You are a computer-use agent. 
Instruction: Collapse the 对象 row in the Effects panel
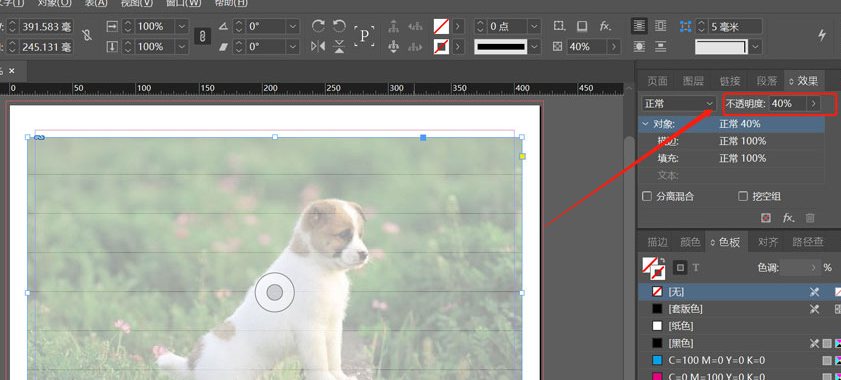click(645, 124)
